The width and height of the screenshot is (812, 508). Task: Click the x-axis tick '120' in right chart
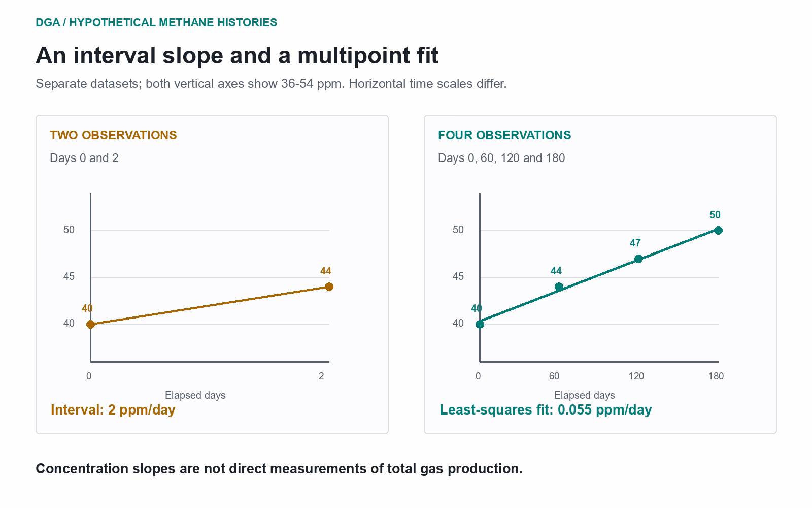[x=636, y=376]
